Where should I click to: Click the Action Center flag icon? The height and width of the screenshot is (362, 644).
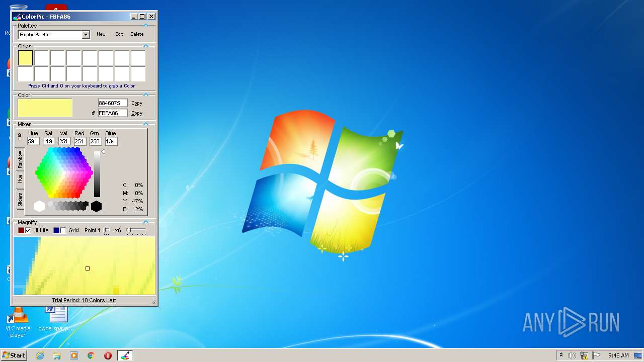click(x=596, y=355)
